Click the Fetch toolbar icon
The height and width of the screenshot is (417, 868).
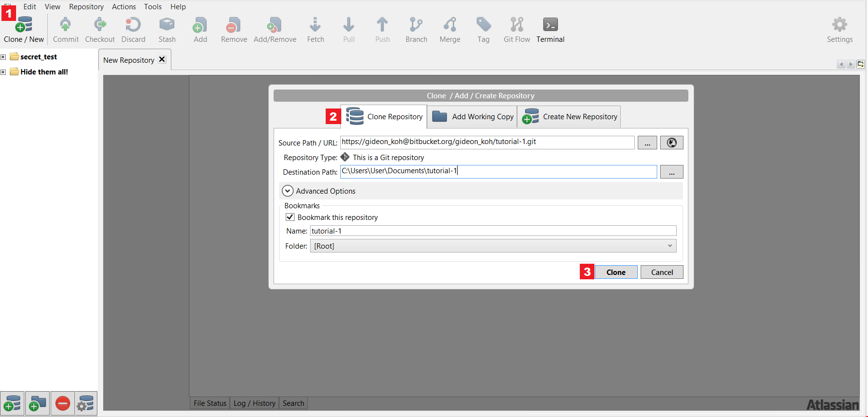pos(315,30)
